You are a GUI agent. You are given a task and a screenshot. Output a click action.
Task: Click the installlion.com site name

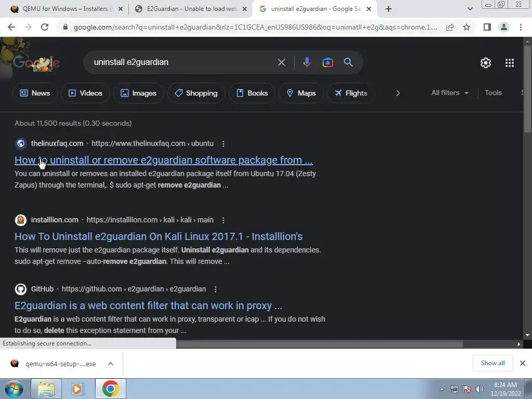[55, 220]
